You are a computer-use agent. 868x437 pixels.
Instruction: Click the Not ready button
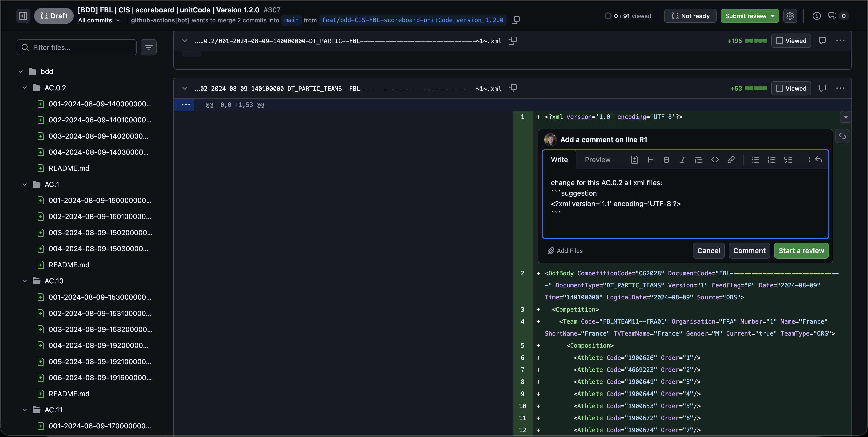pyautogui.click(x=690, y=16)
